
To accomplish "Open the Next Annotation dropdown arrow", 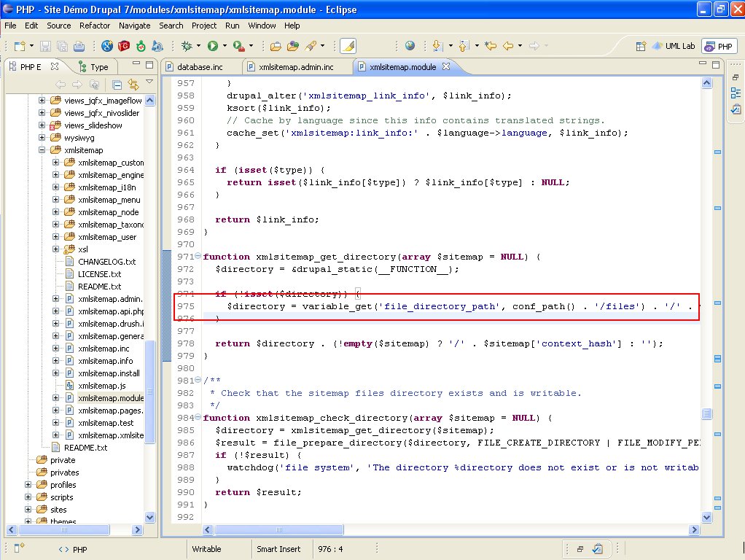I will [450, 46].
